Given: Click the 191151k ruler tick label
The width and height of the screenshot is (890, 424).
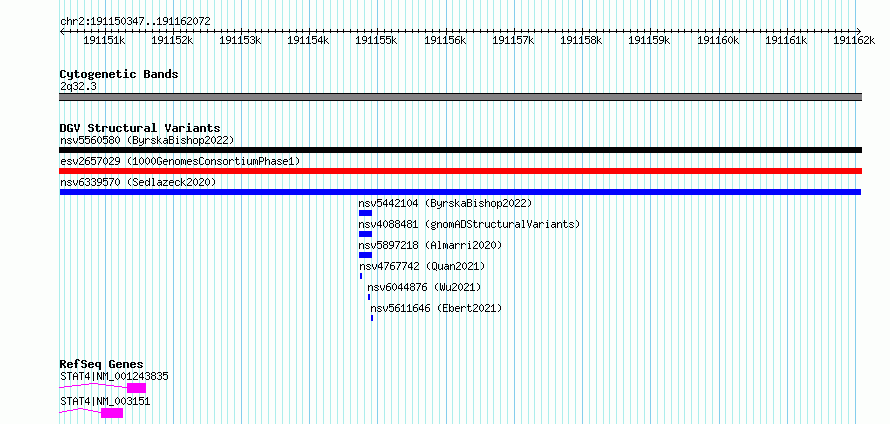Looking at the screenshot, I should [104, 40].
